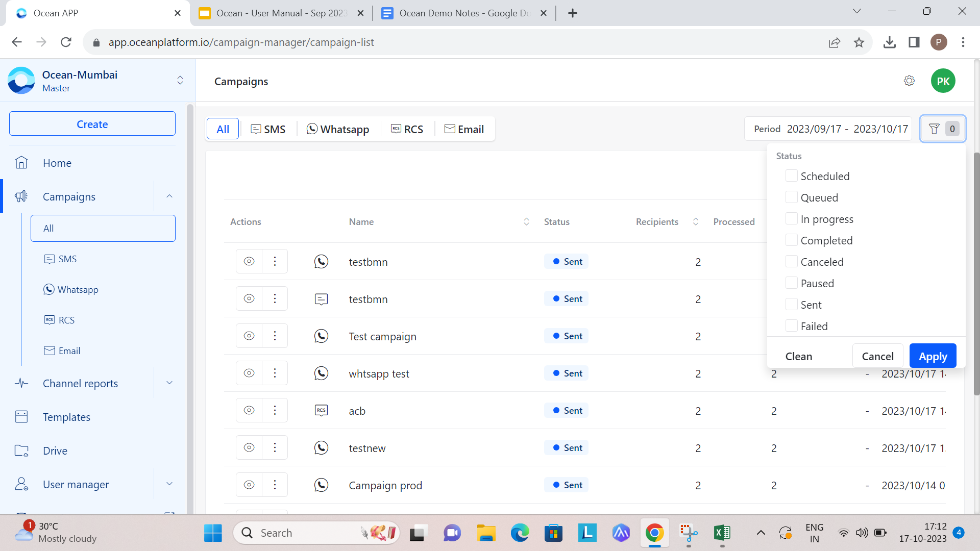Check the Queued status checkbox
The width and height of the screenshot is (980, 551).
coord(791,197)
